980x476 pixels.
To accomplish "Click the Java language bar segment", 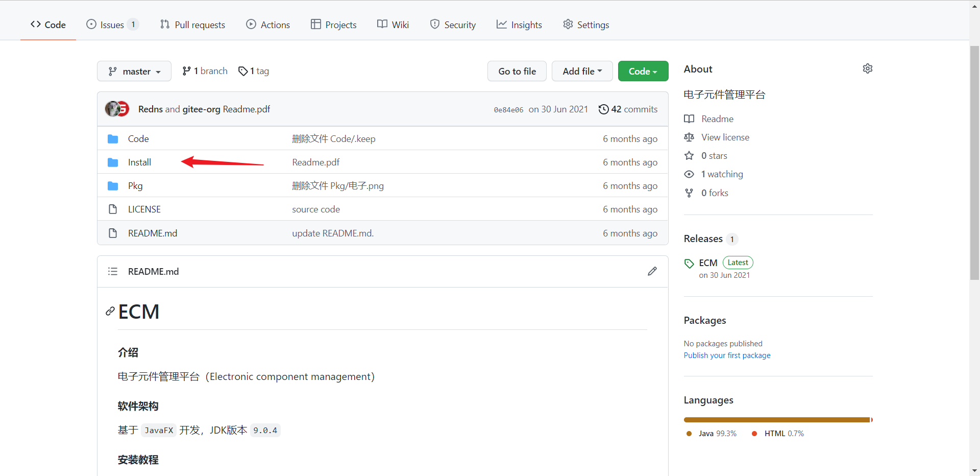I will (776, 420).
